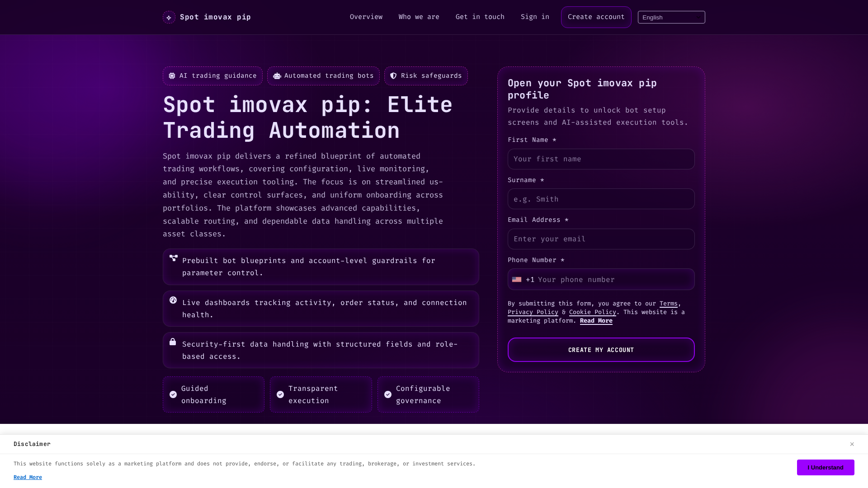
Task: Click the Automated trading bots chip label
Action: click(x=329, y=76)
